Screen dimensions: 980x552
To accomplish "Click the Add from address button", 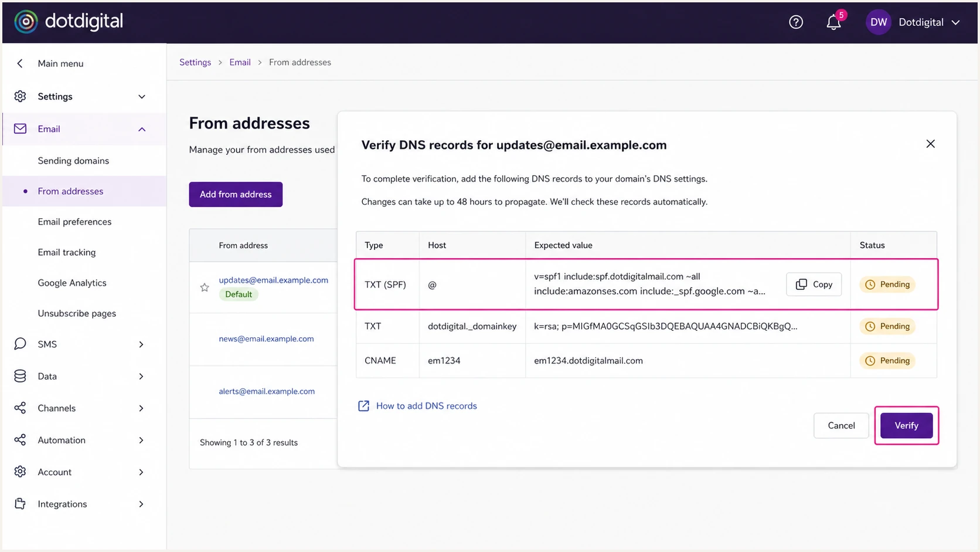I will click(236, 194).
